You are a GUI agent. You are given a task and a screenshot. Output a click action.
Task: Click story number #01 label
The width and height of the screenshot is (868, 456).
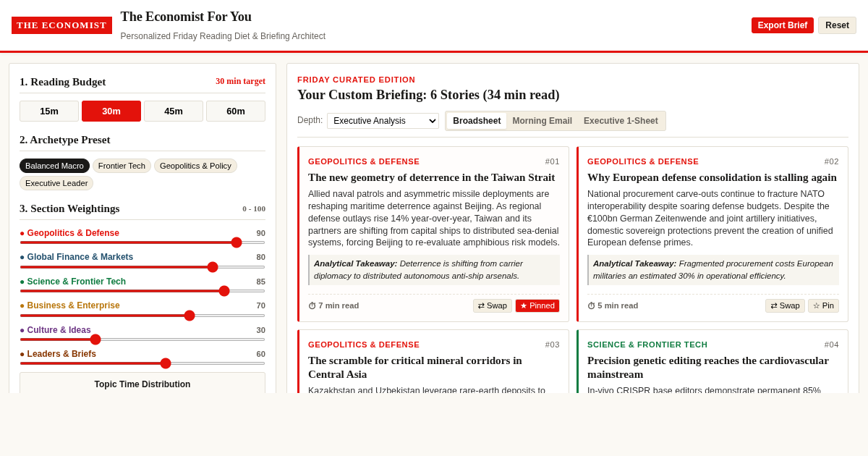(x=553, y=161)
